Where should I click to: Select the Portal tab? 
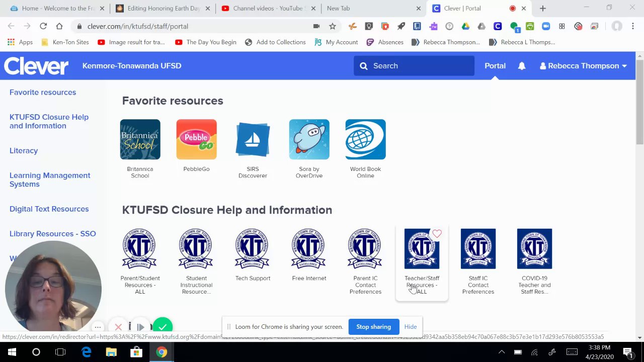tap(495, 66)
